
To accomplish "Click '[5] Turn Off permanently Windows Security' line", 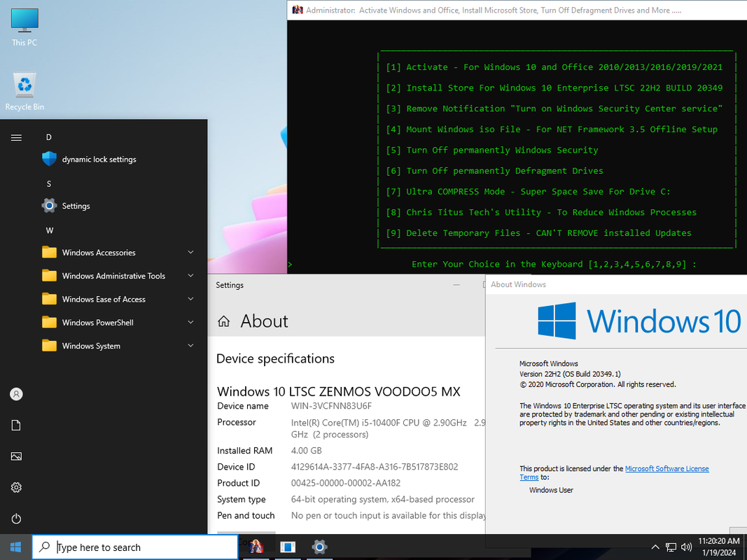I will point(491,150).
